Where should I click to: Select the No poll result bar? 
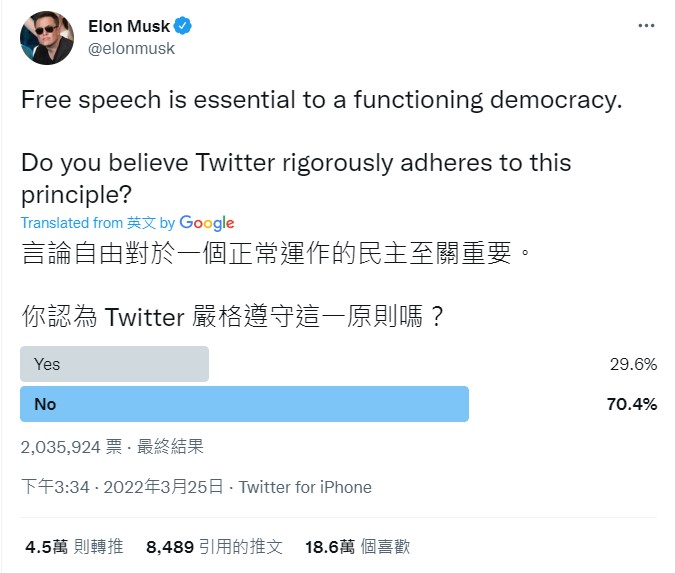pyautogui.click(x=245, y=404)
